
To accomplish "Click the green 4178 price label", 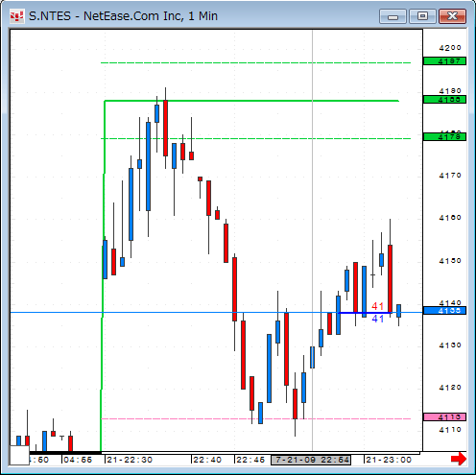I will 444,137.
